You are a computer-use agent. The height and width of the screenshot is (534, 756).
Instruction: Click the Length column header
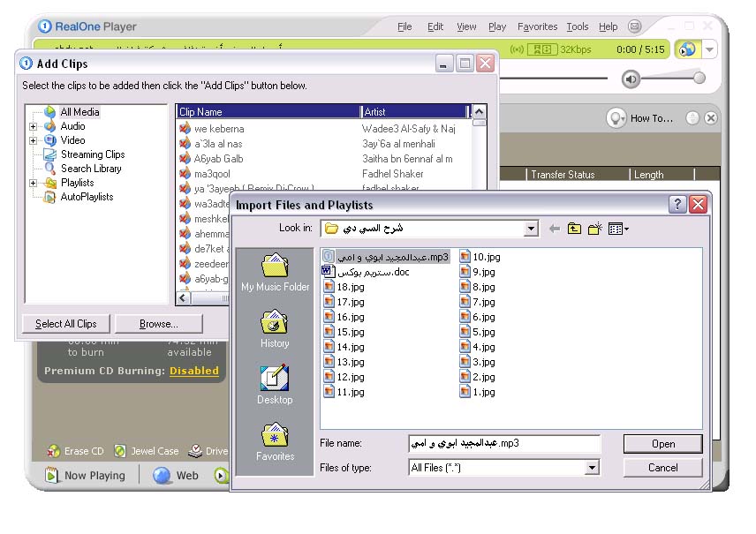point(662,175)
